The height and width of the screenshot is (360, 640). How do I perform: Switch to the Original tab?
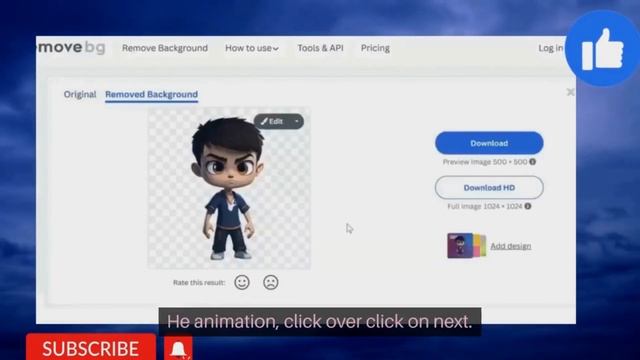(x=80, y=94)
